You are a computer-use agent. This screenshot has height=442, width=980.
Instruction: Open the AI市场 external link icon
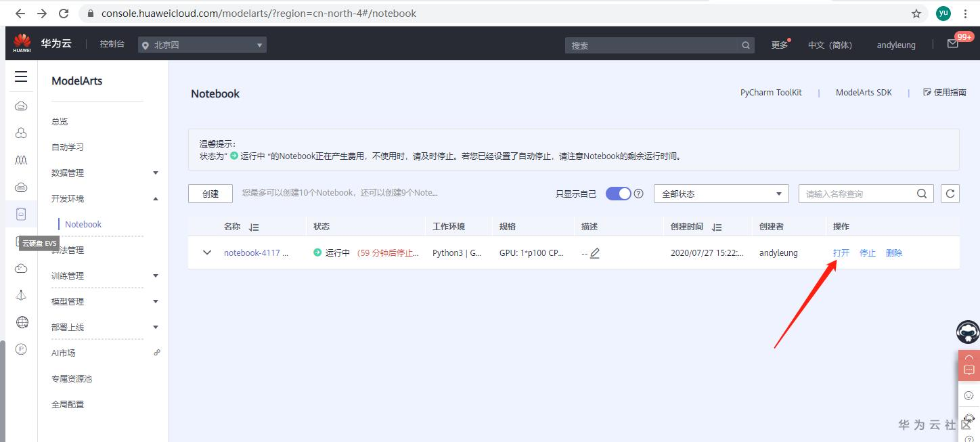(x=157, y=353)
